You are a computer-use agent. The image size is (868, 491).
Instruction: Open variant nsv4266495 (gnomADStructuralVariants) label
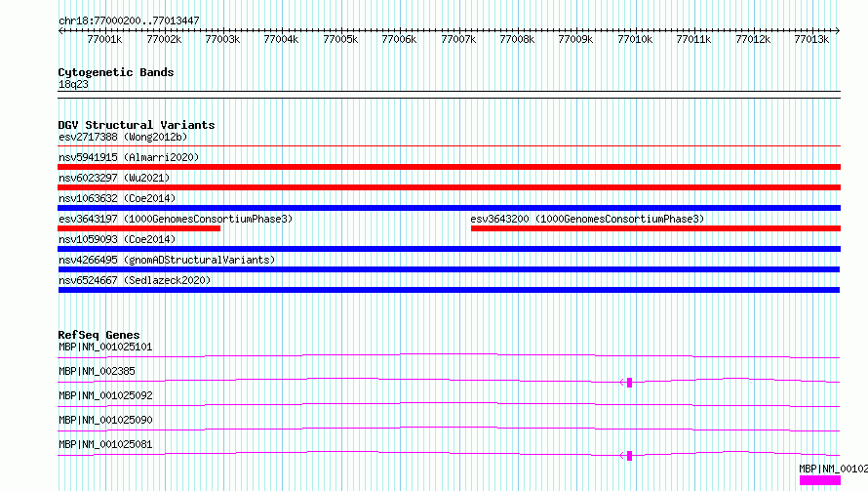point(167,260)
